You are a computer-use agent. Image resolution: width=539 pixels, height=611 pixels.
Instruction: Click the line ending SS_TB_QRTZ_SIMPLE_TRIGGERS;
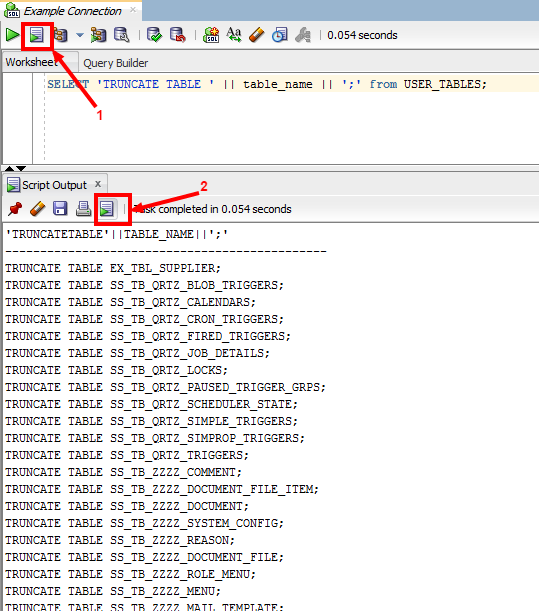pos(151,421)
